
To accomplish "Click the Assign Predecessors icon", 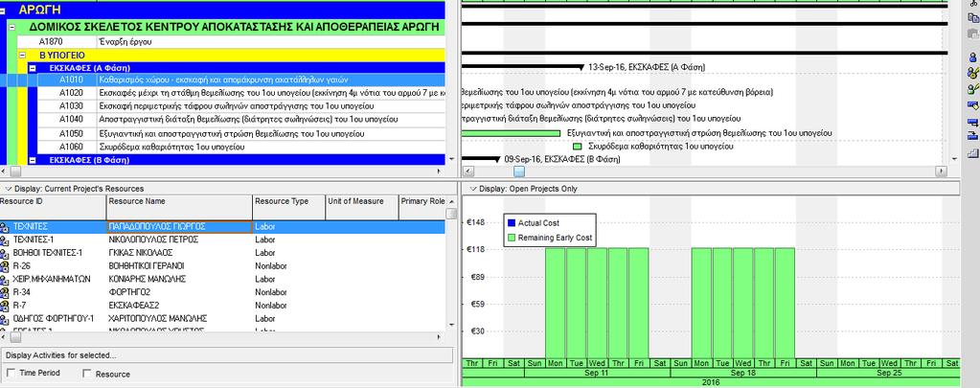I will click(972, 121).
